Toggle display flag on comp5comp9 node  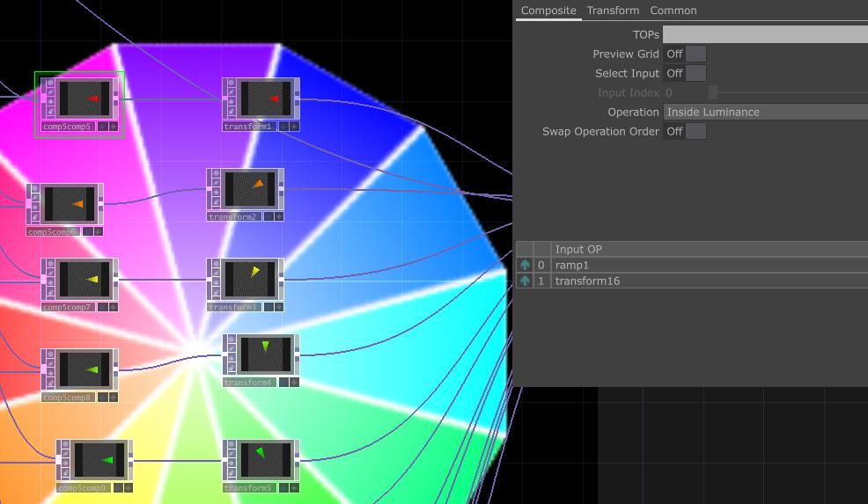[118, 488]
